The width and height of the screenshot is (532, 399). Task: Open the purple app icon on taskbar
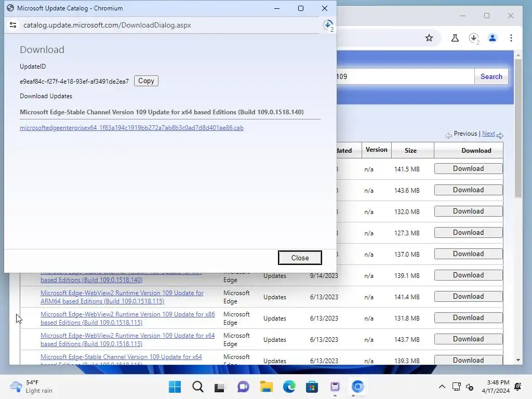335,387
